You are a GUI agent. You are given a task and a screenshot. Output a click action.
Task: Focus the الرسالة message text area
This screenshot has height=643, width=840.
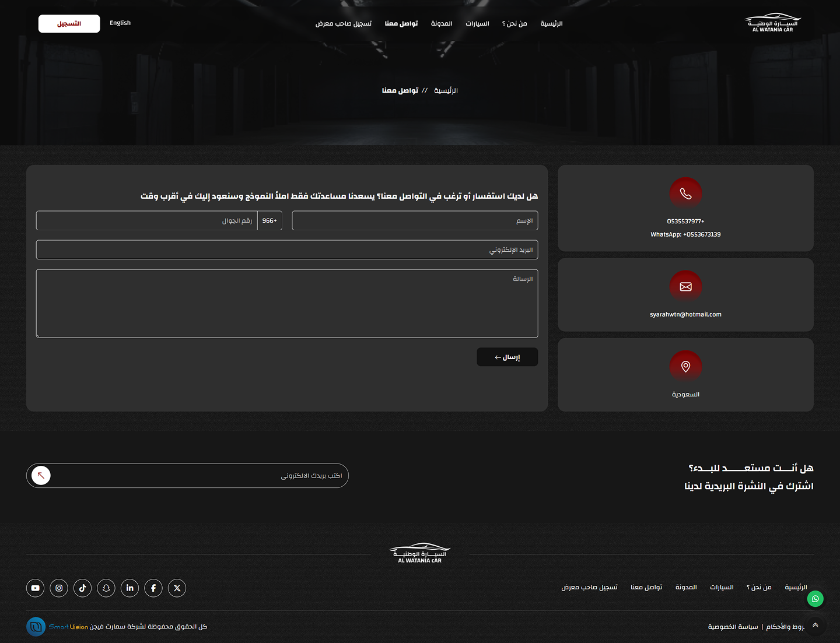[x=286, y=303]
